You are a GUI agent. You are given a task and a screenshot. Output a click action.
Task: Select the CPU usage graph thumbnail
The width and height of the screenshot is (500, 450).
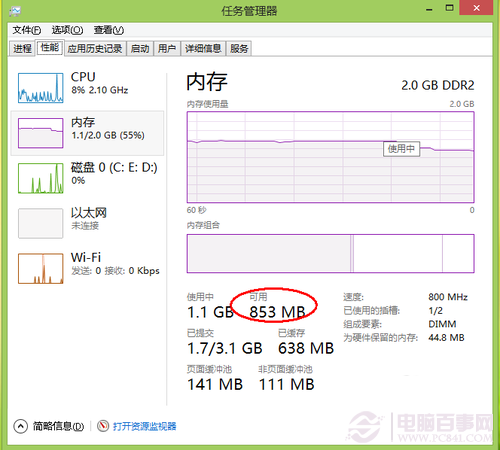point(41,88)
